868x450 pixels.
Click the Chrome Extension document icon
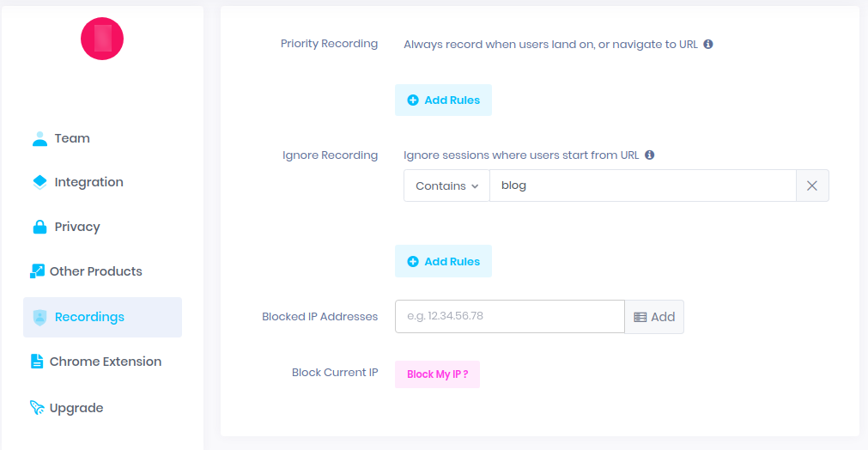click(x=37, y=362)
